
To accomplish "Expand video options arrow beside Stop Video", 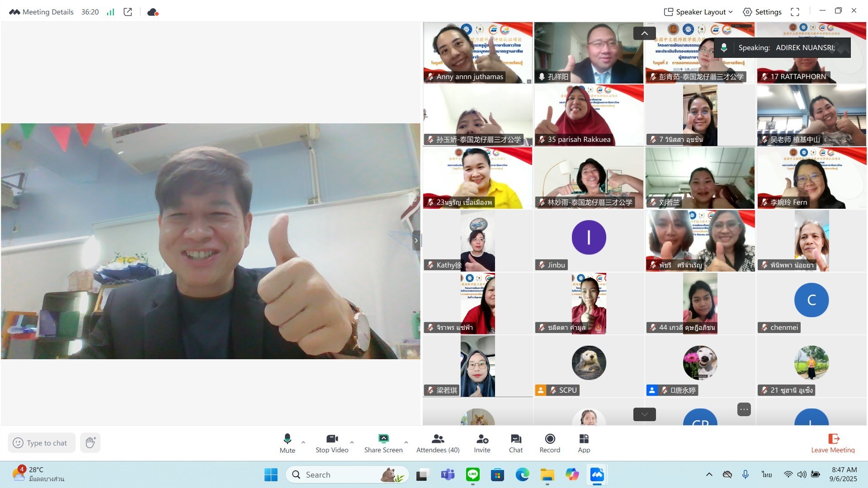I will 352,442.
